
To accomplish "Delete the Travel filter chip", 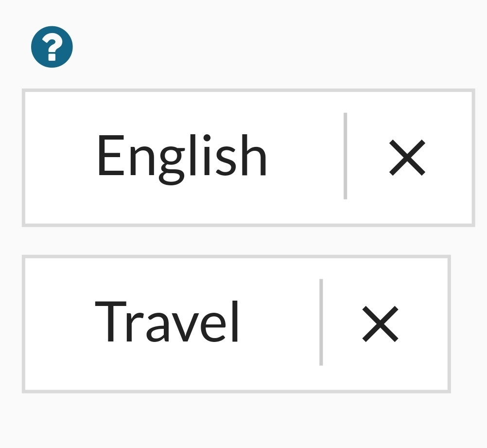I will pos(381,324).
